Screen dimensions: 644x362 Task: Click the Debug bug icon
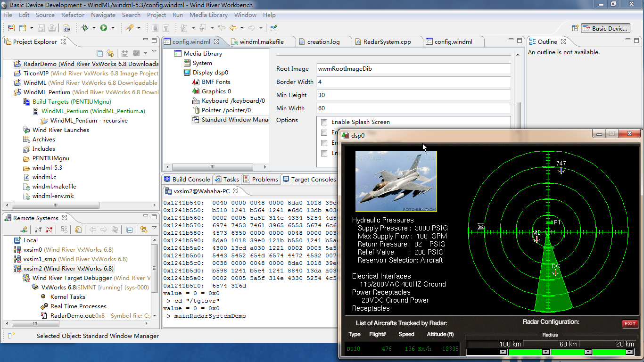pyautogui.click(x=85, y=28)
